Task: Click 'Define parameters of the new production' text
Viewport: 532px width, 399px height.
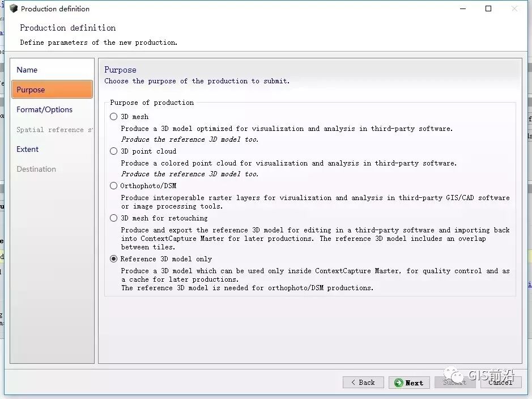Action: tap(99, 43)
